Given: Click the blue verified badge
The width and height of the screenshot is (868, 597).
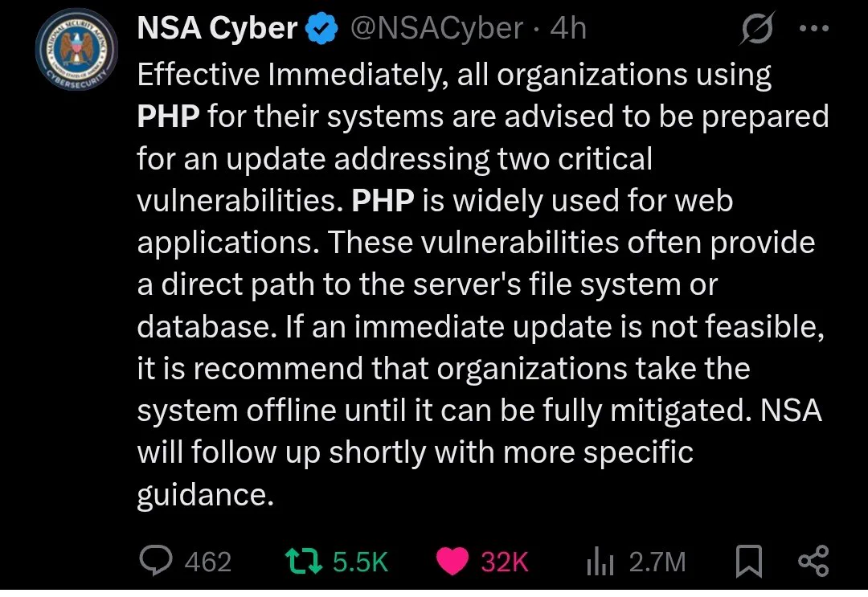Looking at the screenshot, I should [x=322, y=29].
